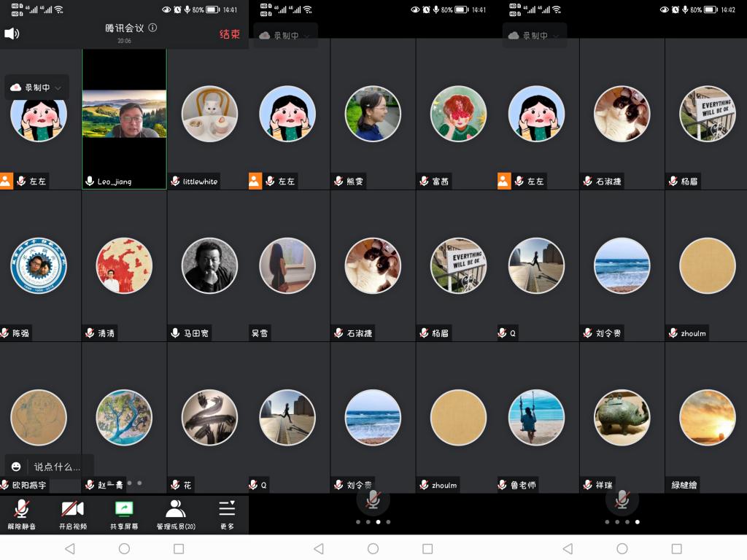Expand the dimmed 录制中 dropdown in right screen
The height and width of the screenshot is (560, 747).
coord(534,36)
